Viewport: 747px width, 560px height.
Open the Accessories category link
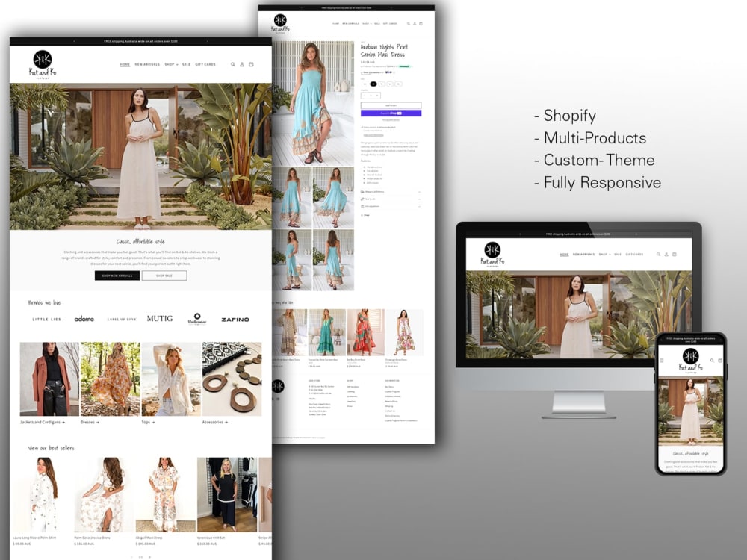click(215, 422)
